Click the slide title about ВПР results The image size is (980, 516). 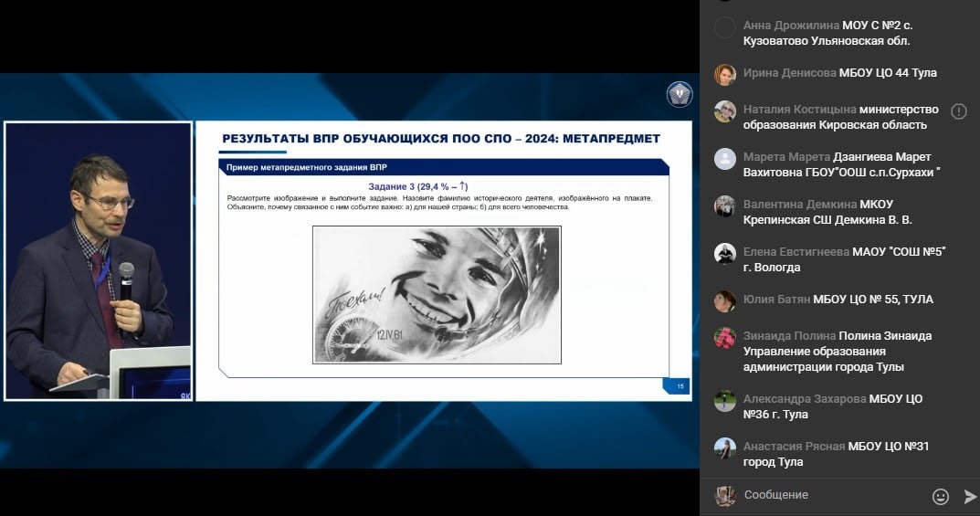[x=441, y=139]
